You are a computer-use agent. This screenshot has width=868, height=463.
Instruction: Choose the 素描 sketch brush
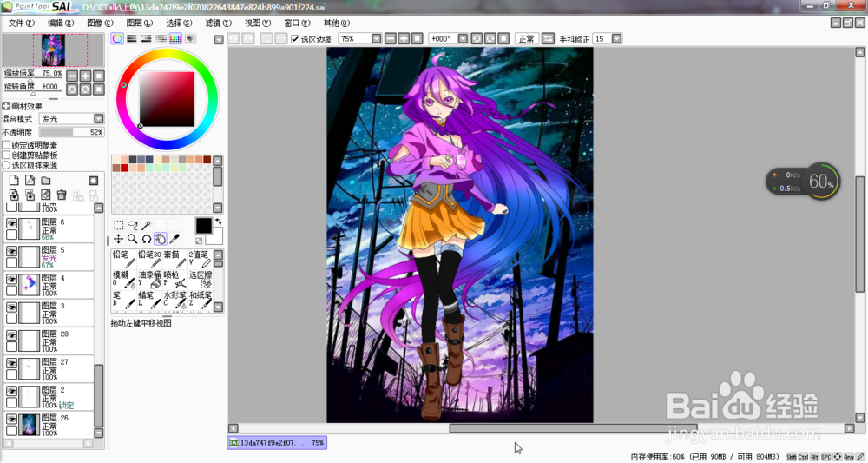[x=175, y=259]
